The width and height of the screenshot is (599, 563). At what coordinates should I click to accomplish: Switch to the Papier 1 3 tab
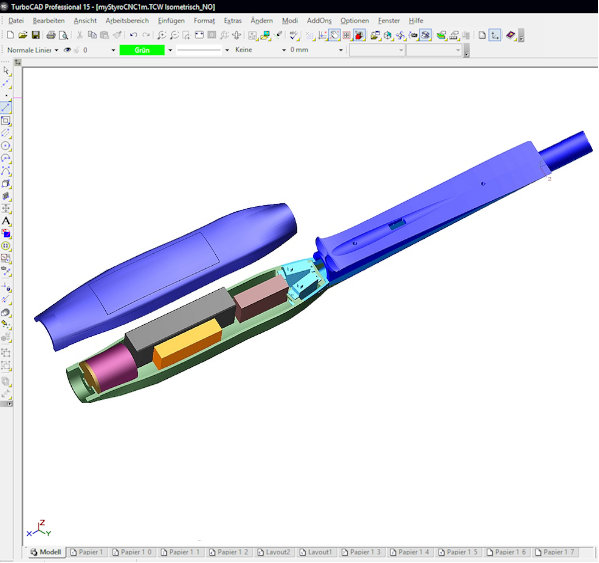pyautogui.click(x=361, y=552)
